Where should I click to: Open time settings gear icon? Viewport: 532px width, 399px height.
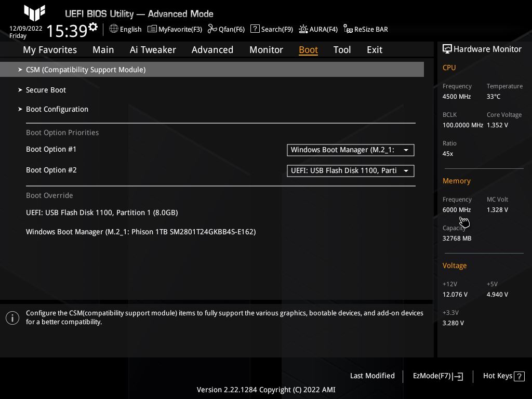click(93, 26)
